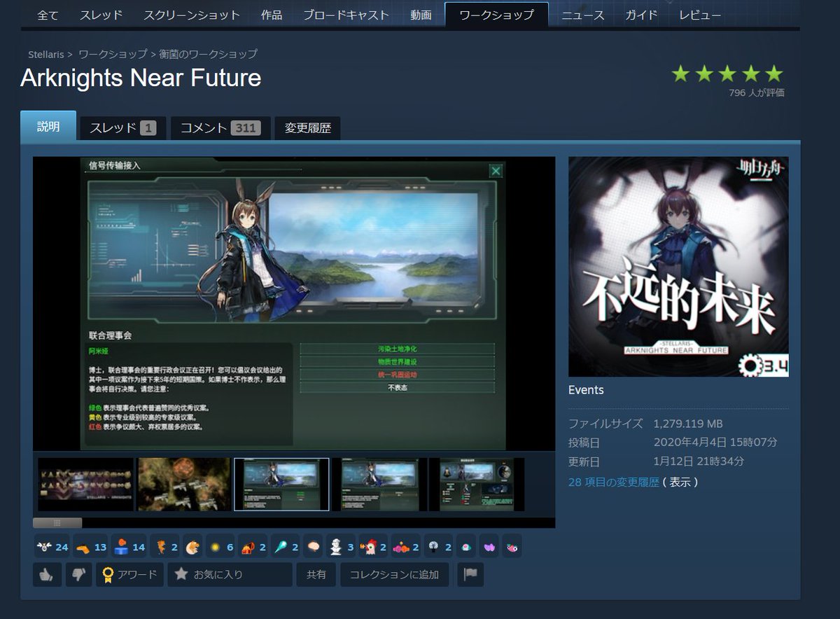Click the purple tulip award reaction
840x619 pixels.
(x=489, y=546)
